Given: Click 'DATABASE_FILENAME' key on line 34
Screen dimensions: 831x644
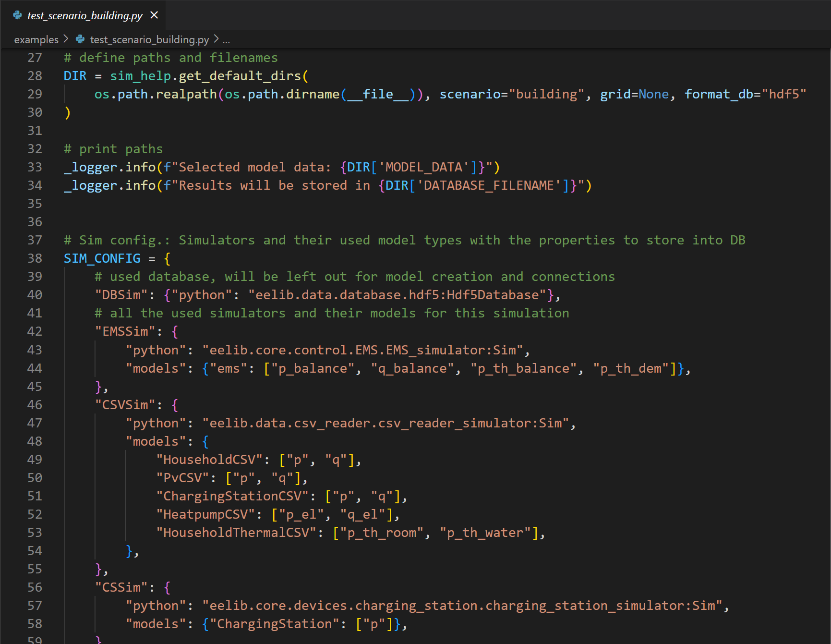Looking at the screenshot, I should tap(489, 185).
